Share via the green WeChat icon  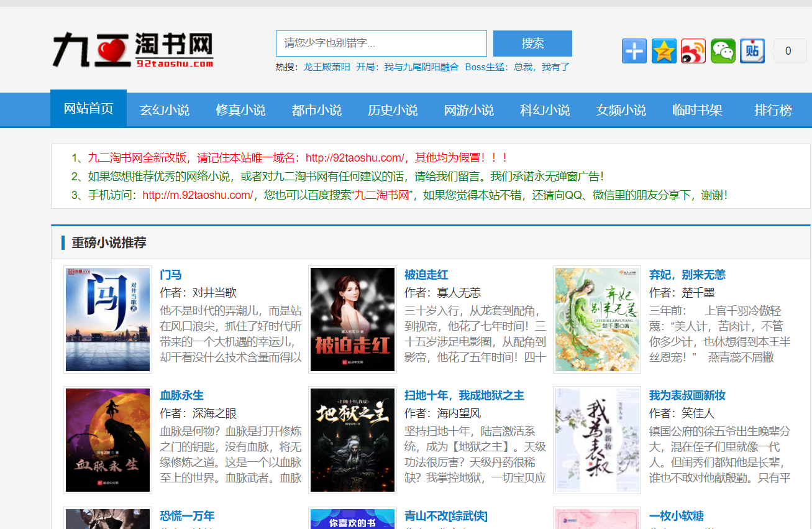723,51
